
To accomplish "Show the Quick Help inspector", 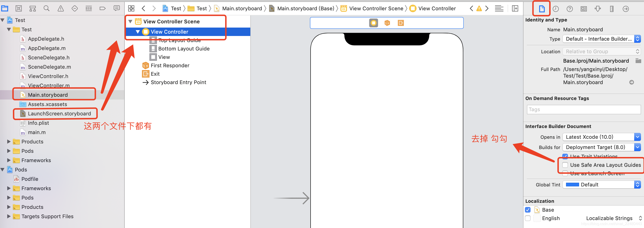I will [570, 9].
